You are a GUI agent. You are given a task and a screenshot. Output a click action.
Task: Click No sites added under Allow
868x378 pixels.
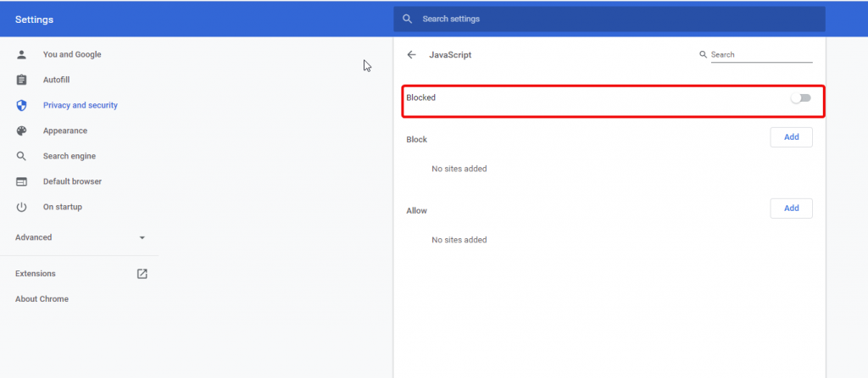[459, 240]
